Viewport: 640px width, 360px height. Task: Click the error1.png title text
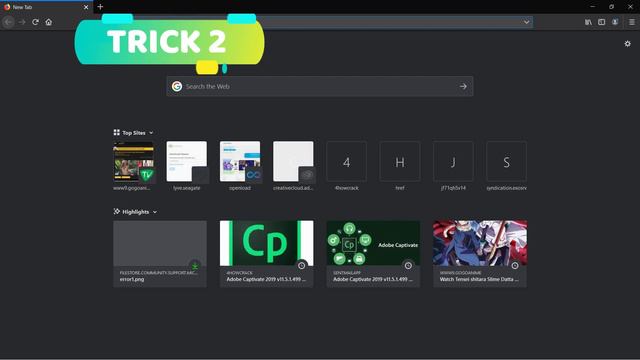(x=132, y=280)
